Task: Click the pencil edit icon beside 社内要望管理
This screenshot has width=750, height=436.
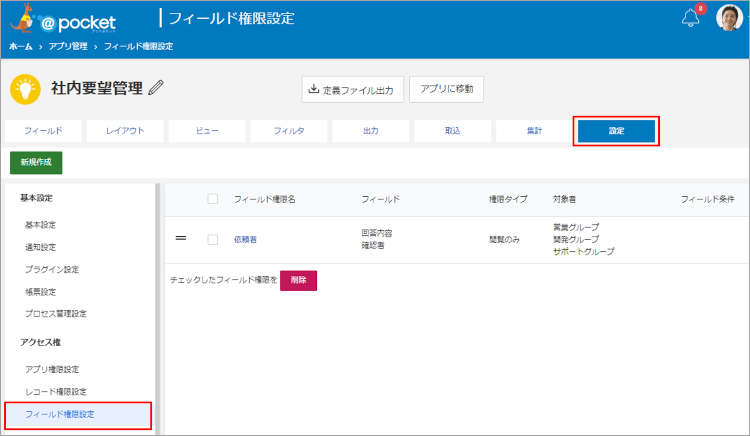Action: (156, 87)
